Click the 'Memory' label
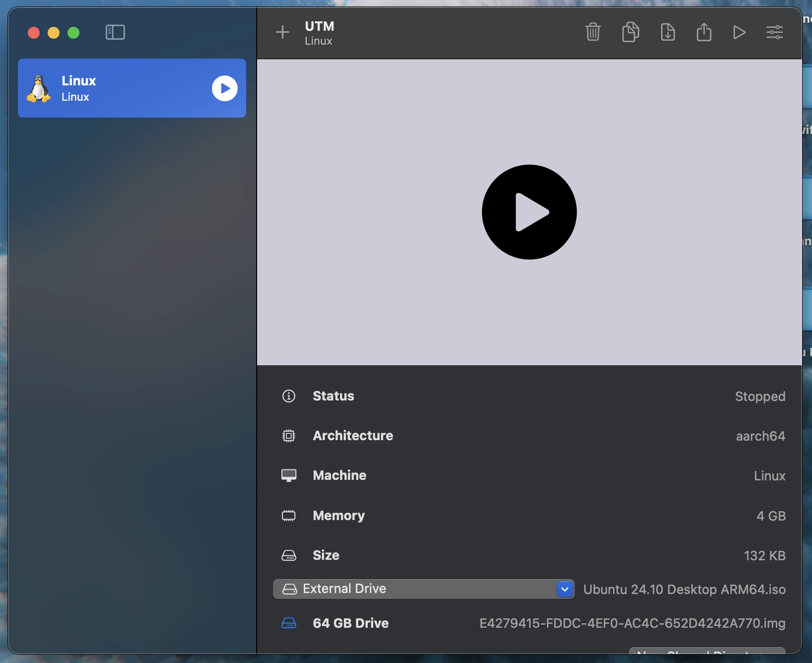This screenshot has width=812, height=663. pos(338,516)
